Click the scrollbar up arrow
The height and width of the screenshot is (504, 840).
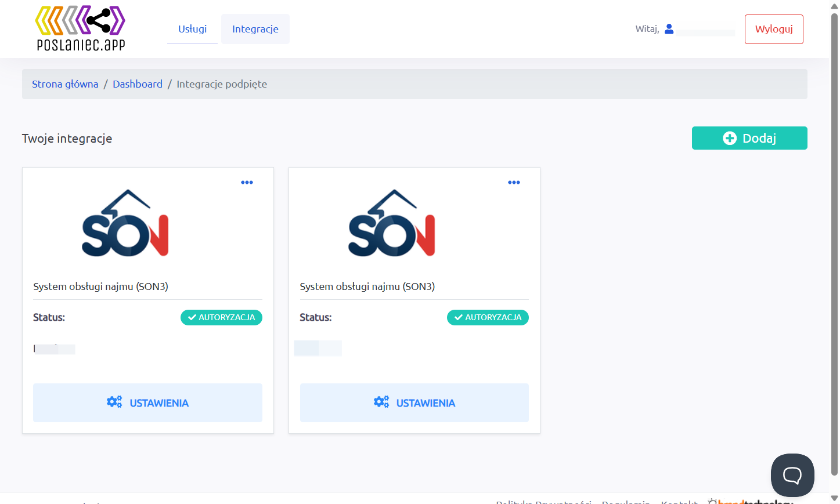pos(834,6)
